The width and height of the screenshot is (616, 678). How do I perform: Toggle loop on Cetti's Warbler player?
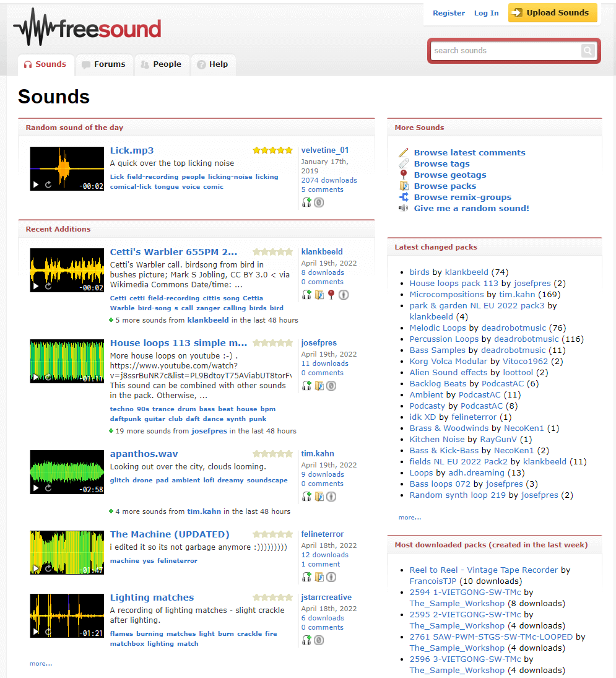48,286
